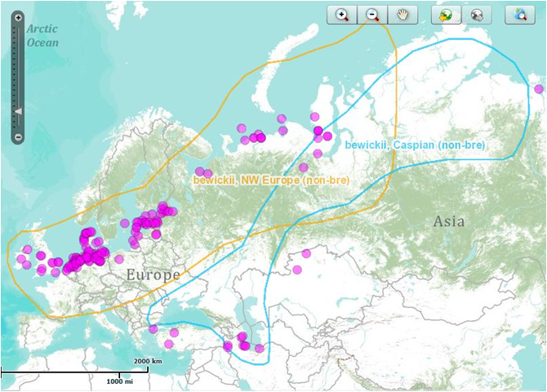Click the 'Arctic Ocean' map label
Screen dimensions: 547x392
pos(42,35)
